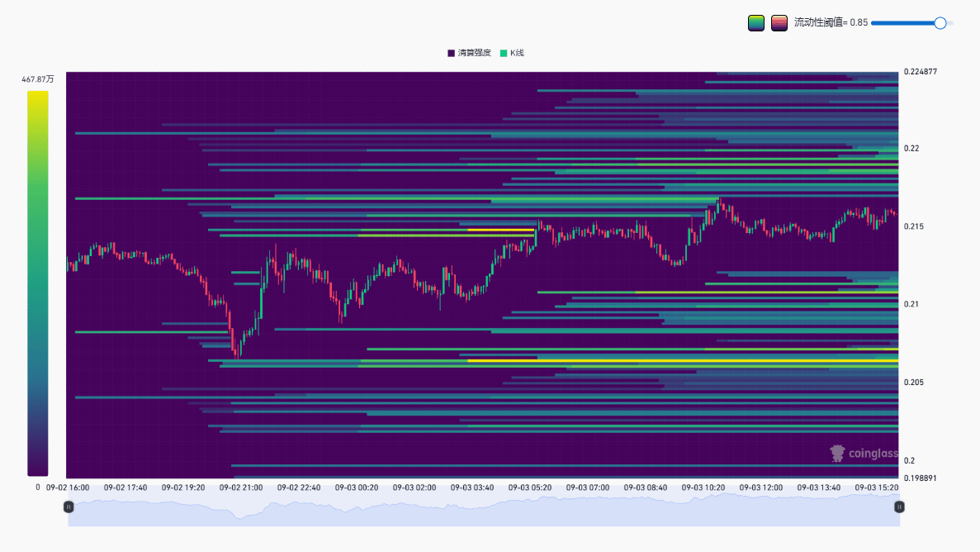980x552 pixels.
Task: Click the 09-03 00:20 time axis label
Action: click(x=357, y=488)
